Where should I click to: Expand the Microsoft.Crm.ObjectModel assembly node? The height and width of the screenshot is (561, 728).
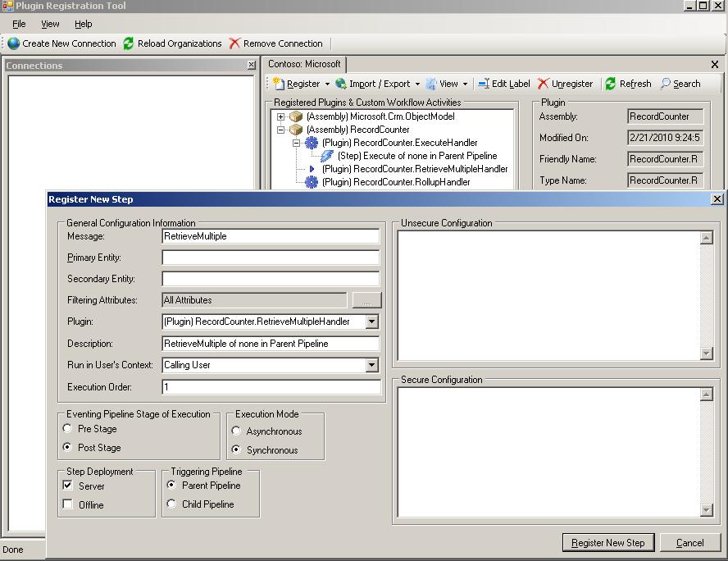[x=280, y=116]
